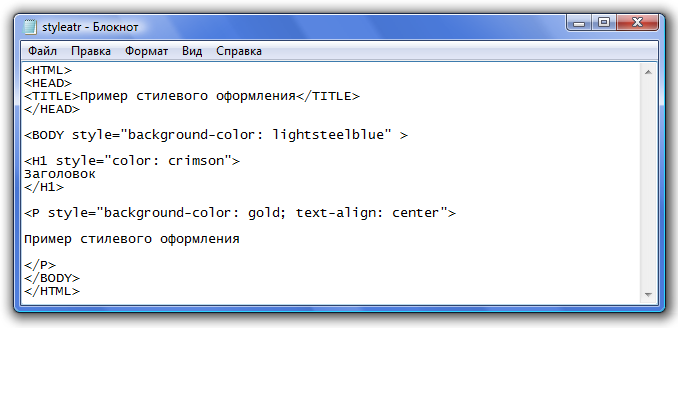This screenshot has height=400, width=678.
Task: Close the styleatr Notepad window
Action: [637, 22]
